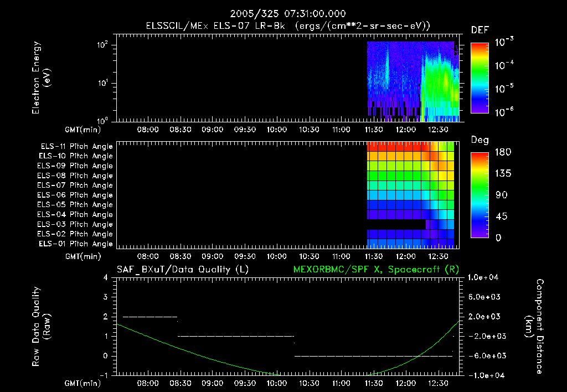The image size is (567, 392).
Task: Click the ELS-04 Pitch Angle row label
Action: point(75,214)
